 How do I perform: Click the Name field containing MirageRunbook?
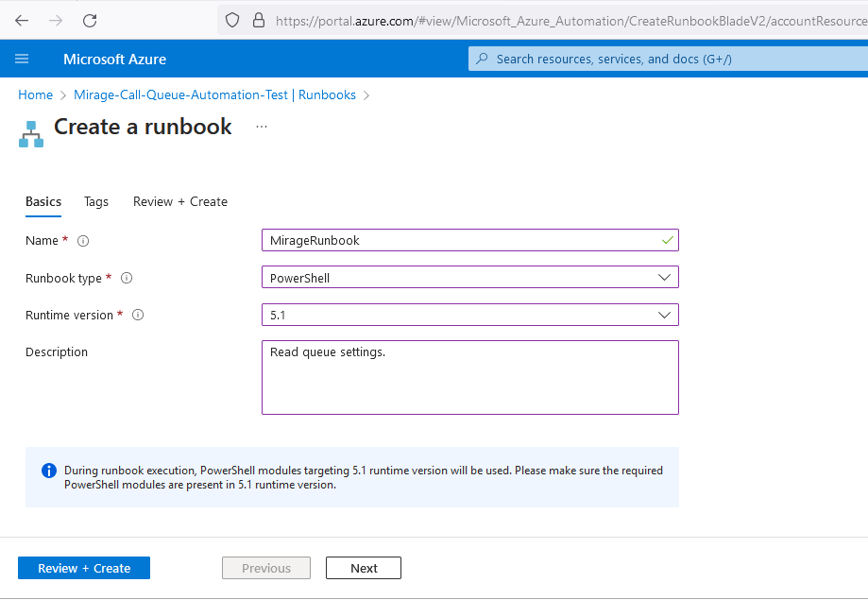pos(470,240)
